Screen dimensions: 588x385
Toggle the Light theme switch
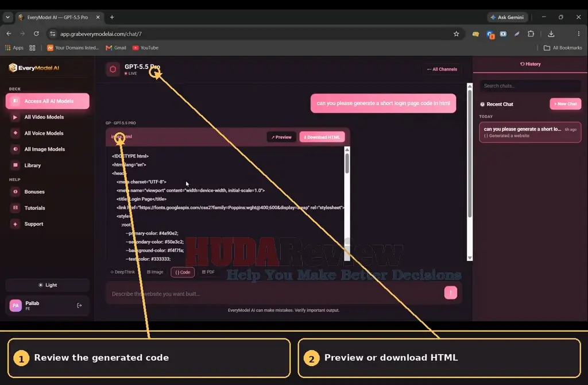click(x=48, y=285)
